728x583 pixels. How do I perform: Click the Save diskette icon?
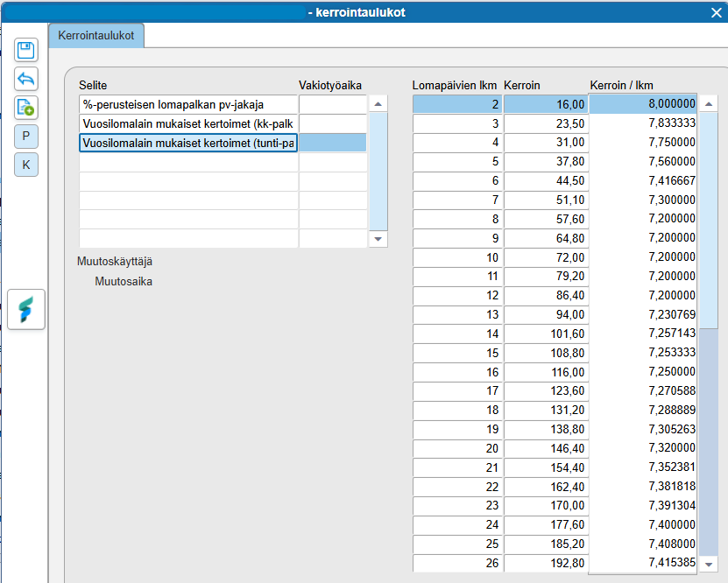pos(26,50)
